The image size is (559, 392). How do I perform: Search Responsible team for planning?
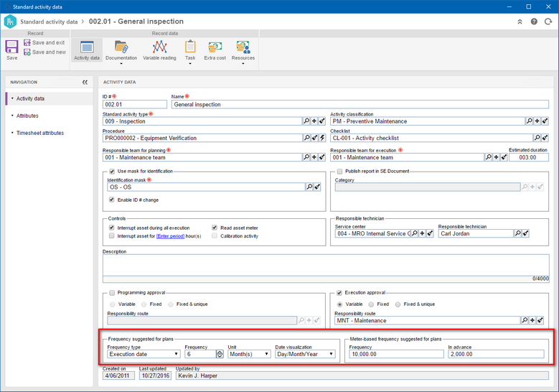point(306,157)
